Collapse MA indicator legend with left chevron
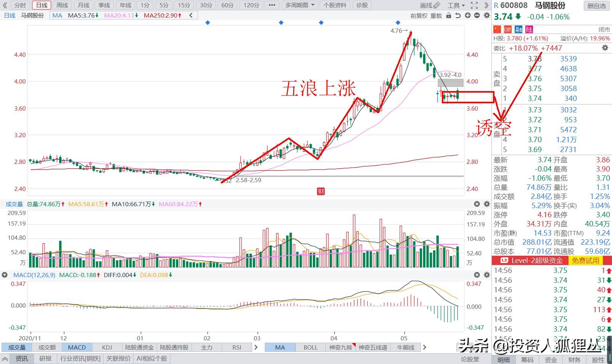This screenshot has width=612, height=364. point(191,16)
